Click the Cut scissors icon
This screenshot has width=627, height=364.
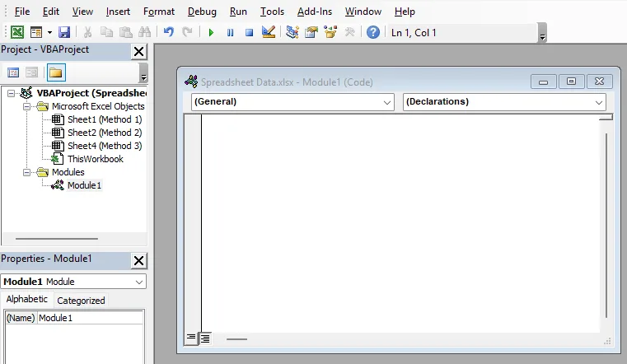[87, 32]
